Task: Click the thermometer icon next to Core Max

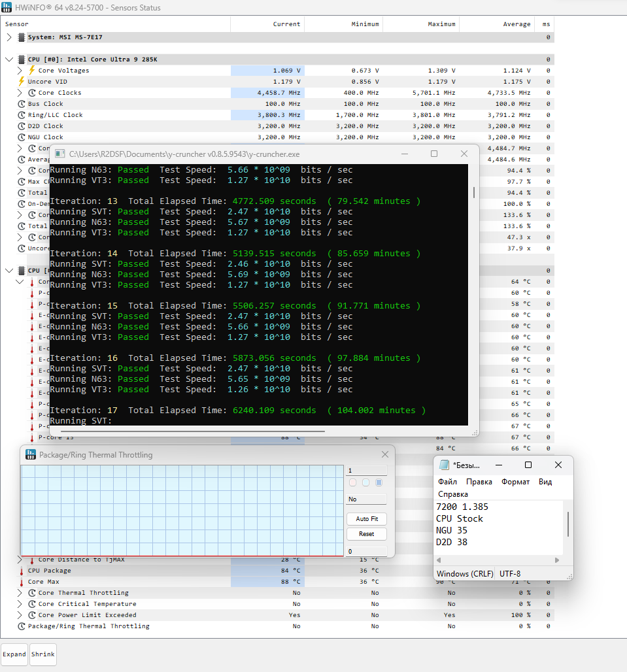Action: point(22,582)
